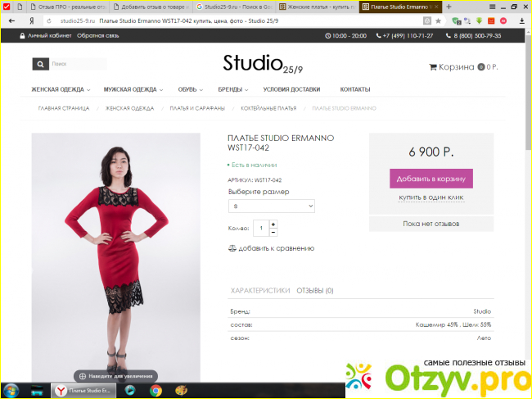Switch to the Отзывы (0) tab
The width and height of the screenshot is (532, 399).
pos(315,290)
